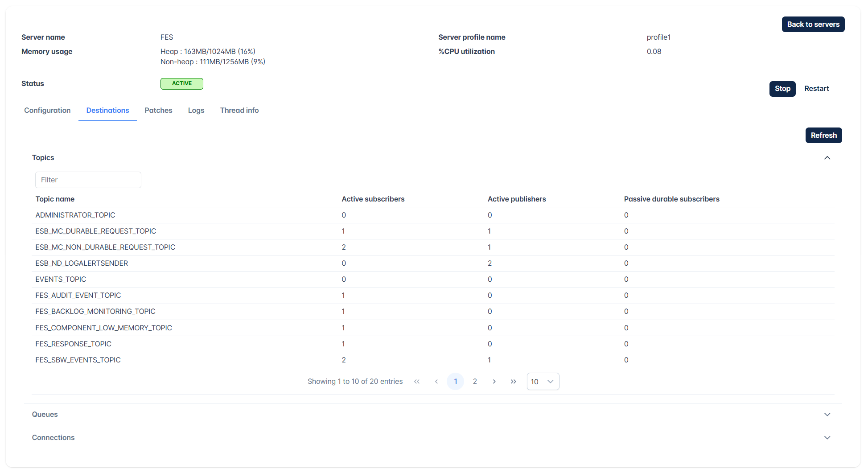Image resolution: width=868 pixels, height=473 pixels.
Task: Click the Back to servers button
Action: tap(813, 25)
